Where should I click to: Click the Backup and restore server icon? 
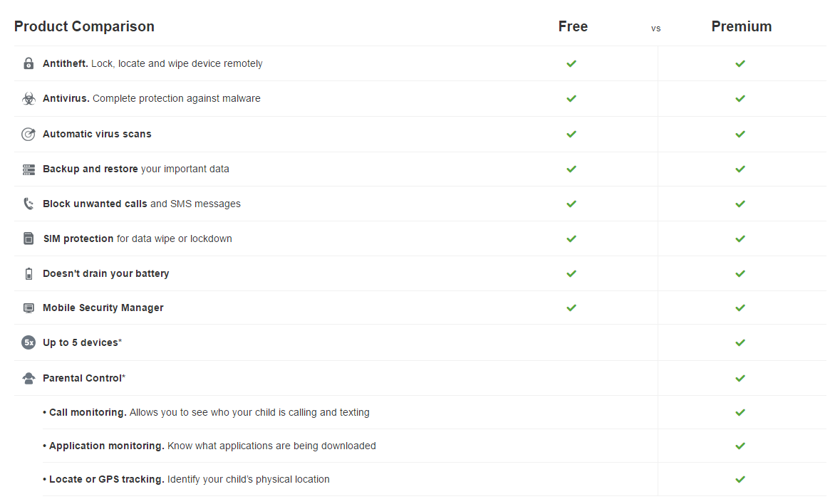pyautogui.click(x=28, y=169)
